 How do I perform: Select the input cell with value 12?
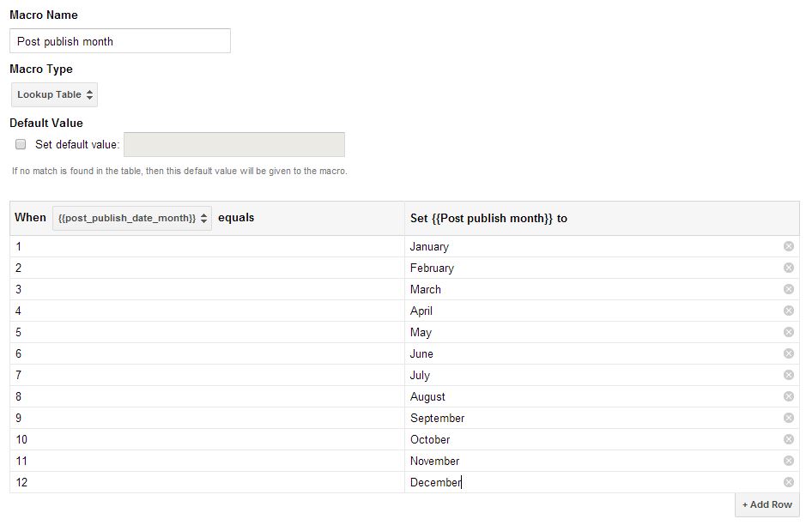pos(207,482)
